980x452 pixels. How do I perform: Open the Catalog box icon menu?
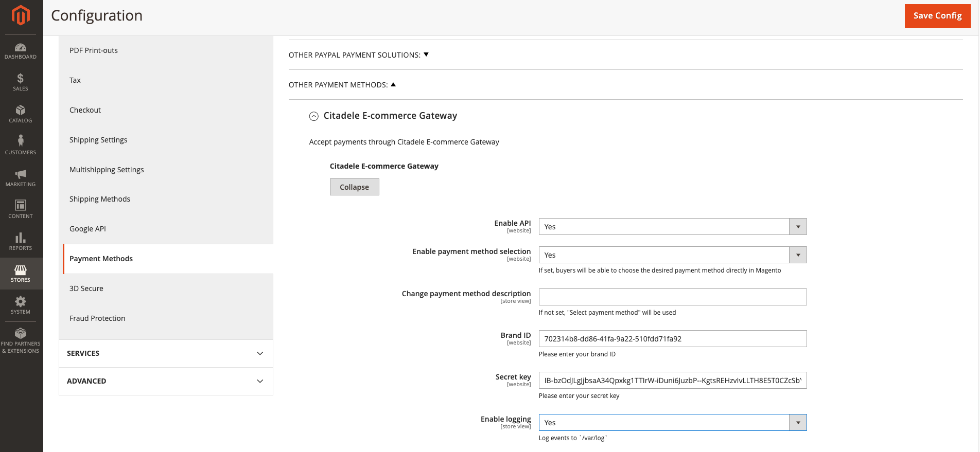21,114
